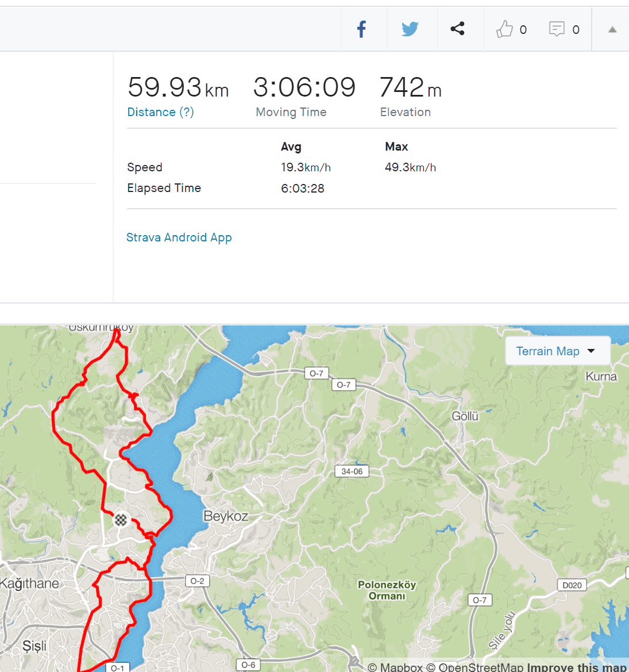
Task: Click the Kağıthane district label
Action: [x=30, y=583]
